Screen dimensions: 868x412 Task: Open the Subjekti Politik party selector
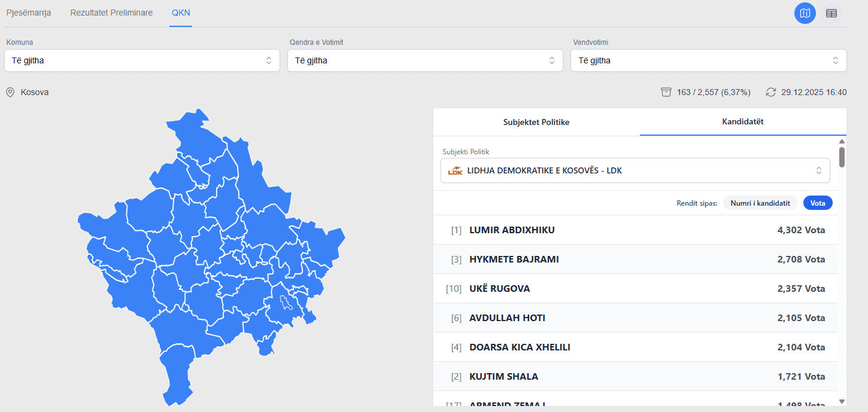click(x=635, y=171)
